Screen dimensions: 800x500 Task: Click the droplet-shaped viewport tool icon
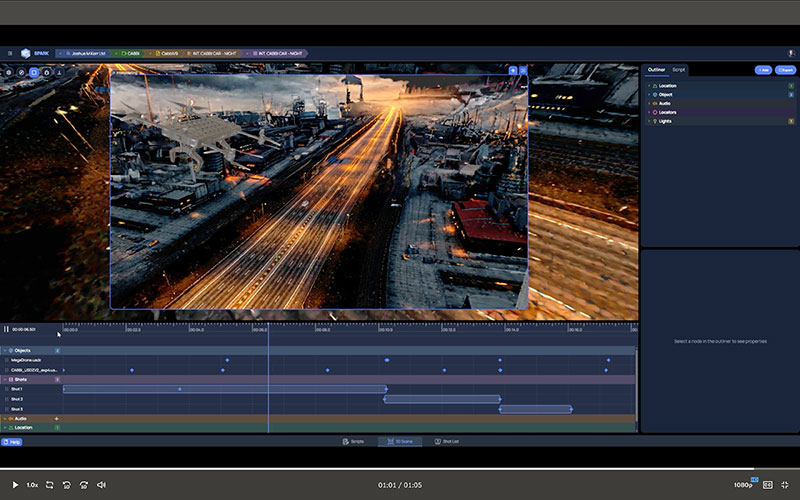[46, 72]
